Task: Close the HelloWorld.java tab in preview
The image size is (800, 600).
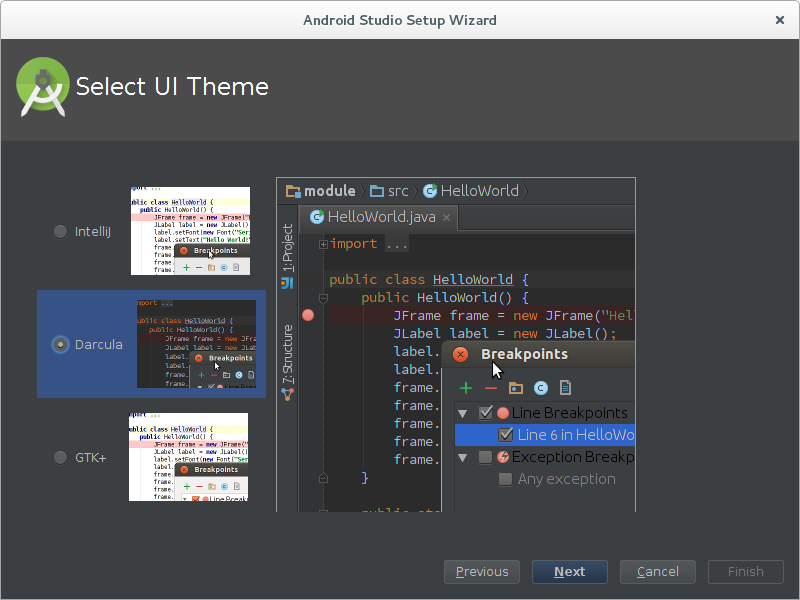Action: pos(446,218)
